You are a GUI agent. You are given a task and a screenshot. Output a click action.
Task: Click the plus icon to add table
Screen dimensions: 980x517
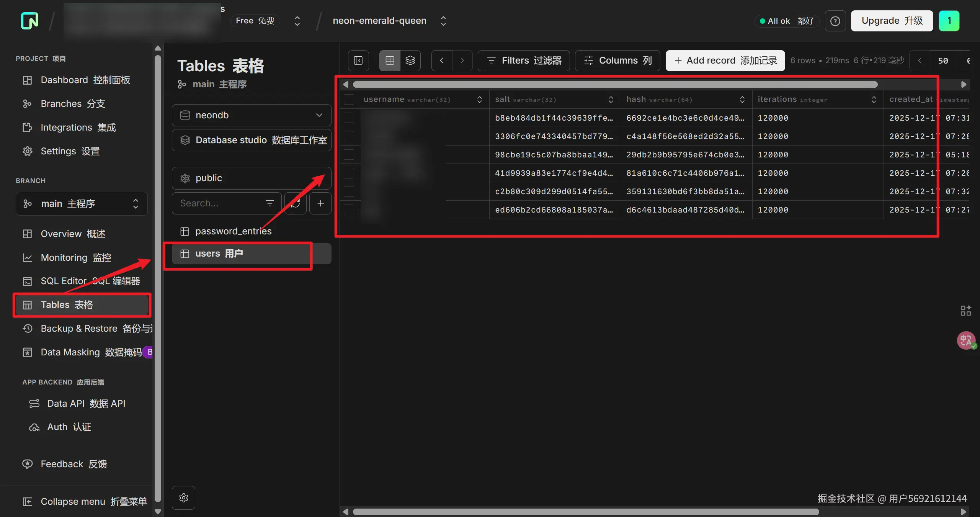click(x=321, y=203)
